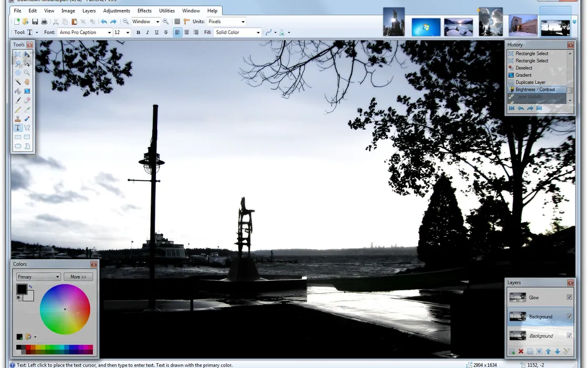Open the Image menu
This screenshot has height=368, width=588.
[68, 11]
